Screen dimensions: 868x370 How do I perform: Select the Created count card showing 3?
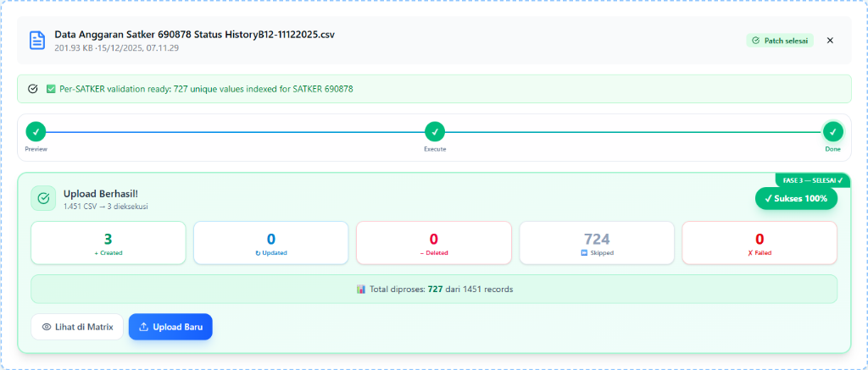[x=108, y=243]
